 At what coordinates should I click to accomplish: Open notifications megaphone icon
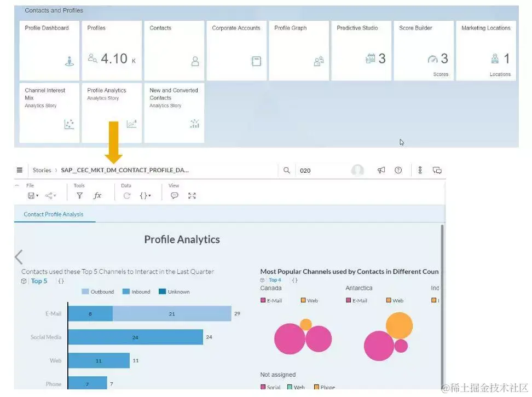tap(381, 170)
